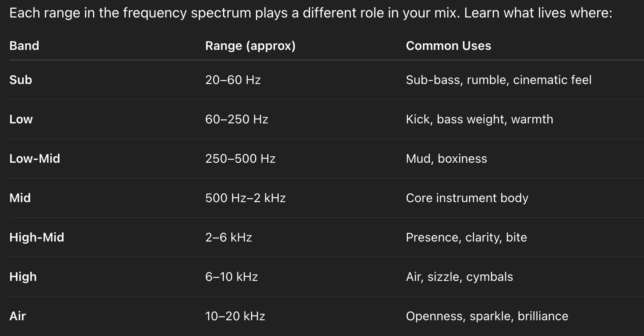
Task: Click the Band column header
Action: pyautogui.click(x=24, y=46)
